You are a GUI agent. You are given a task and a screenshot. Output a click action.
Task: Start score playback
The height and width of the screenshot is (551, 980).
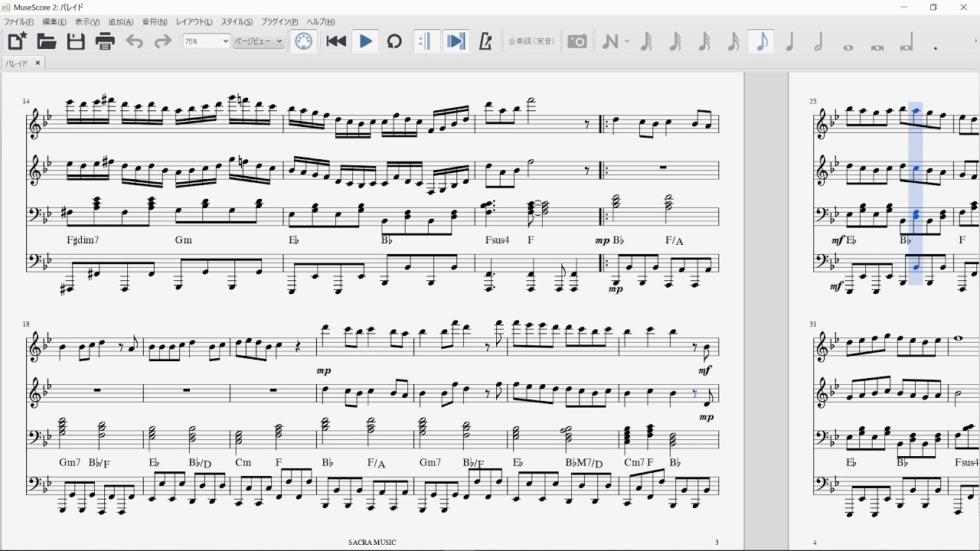(x=366, y=41)
